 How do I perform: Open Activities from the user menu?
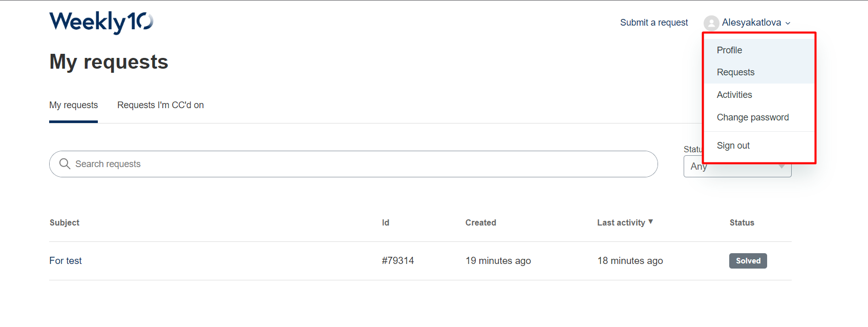click(734, 95)
